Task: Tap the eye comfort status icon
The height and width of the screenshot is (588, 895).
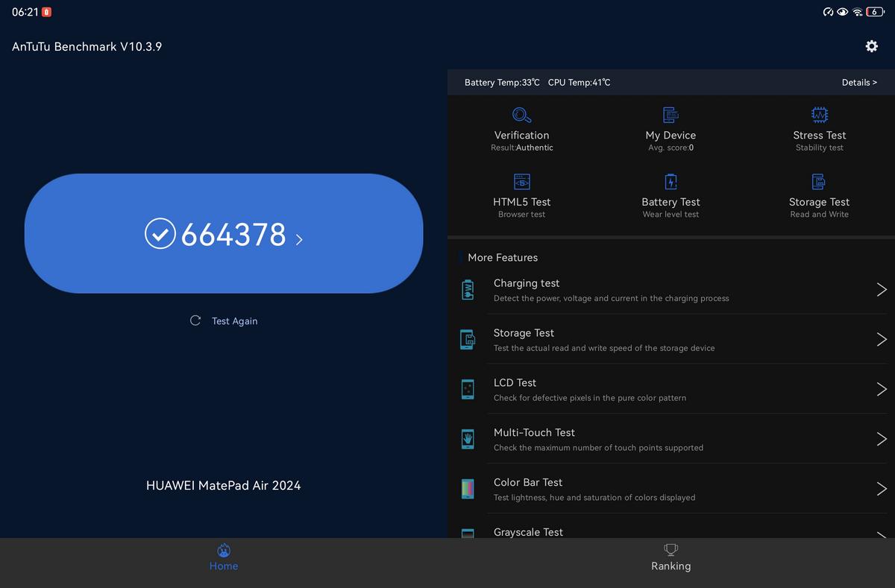Action: [843, 12]
